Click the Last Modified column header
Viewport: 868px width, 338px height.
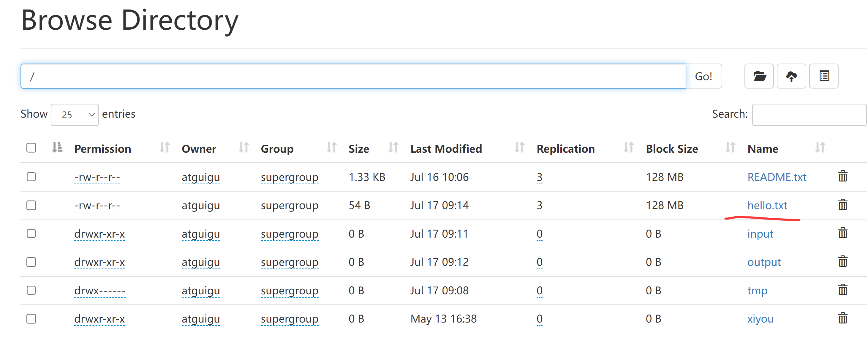[446, 149]
